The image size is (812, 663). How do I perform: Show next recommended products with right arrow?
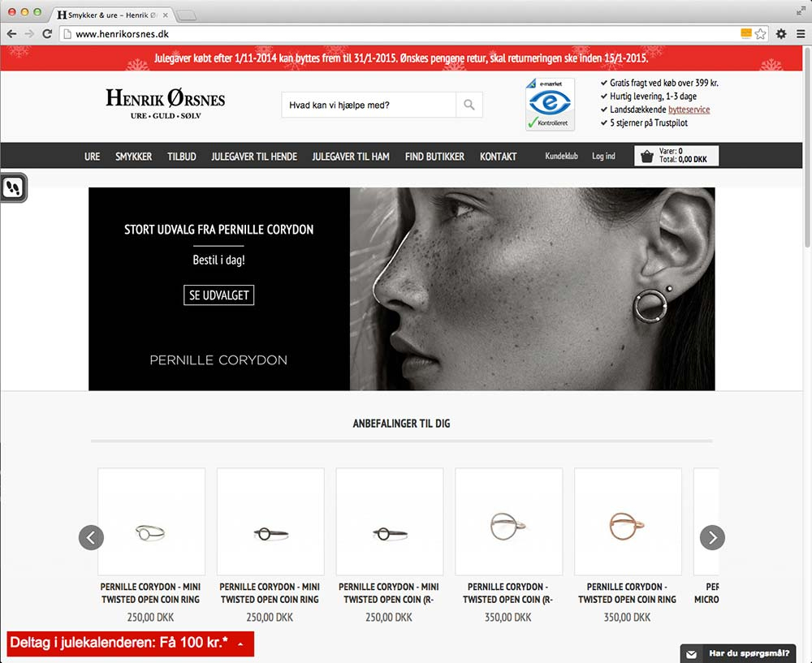click(x=712, y=537)
